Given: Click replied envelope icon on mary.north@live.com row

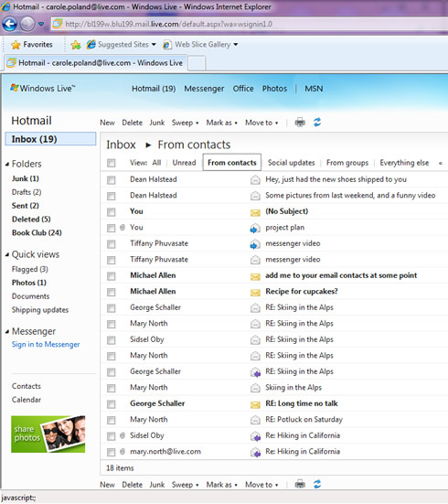Looking at the screenshot, I should point(255,452).
